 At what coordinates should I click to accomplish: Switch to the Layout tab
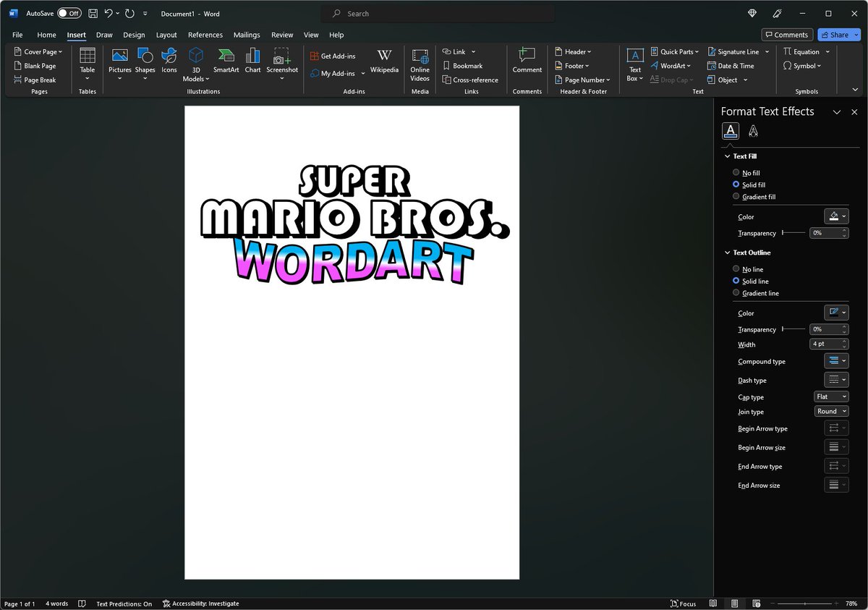click(166, 35)
